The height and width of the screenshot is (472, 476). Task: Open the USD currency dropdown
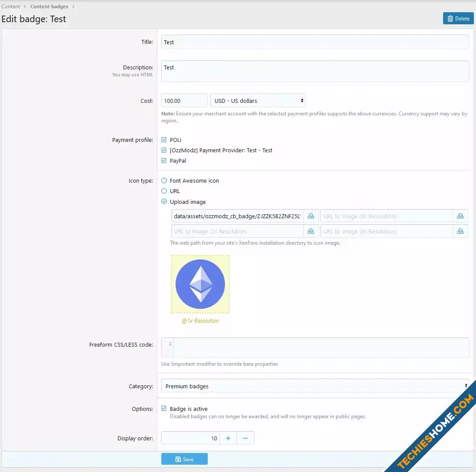pos(258,101)
